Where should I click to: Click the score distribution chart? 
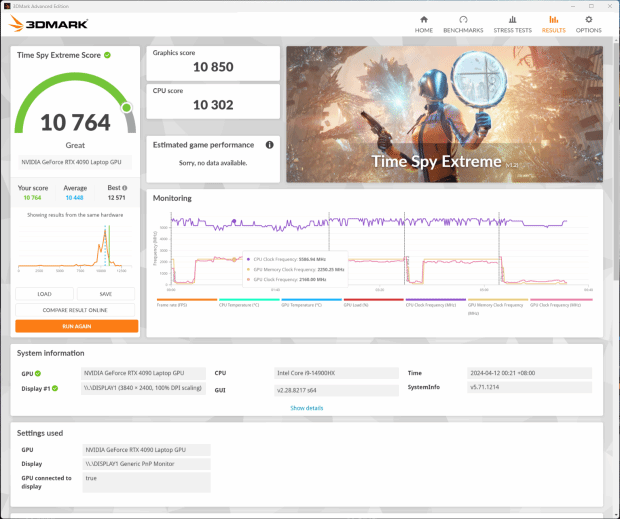pyautogui.click(x=75, y=247)
